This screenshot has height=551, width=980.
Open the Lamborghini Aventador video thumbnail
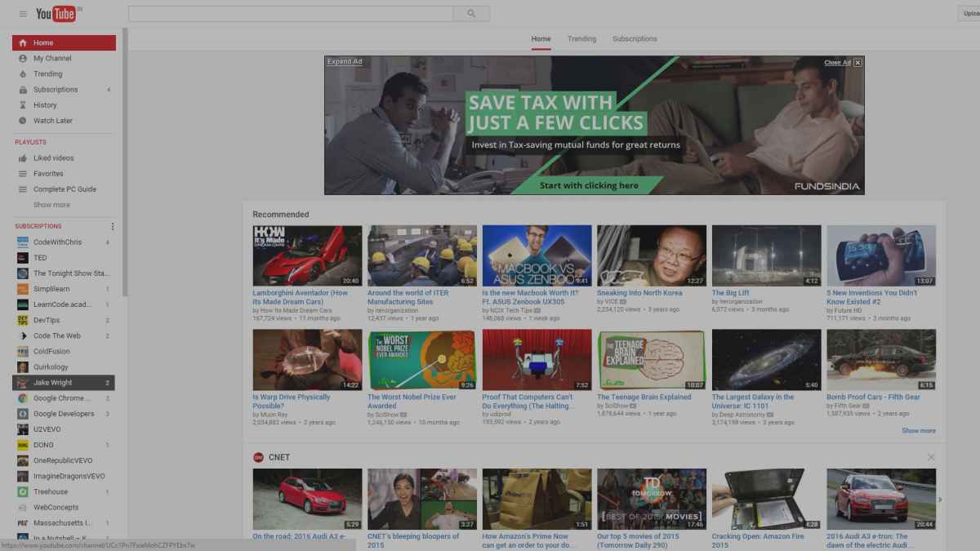pos(307,254)
